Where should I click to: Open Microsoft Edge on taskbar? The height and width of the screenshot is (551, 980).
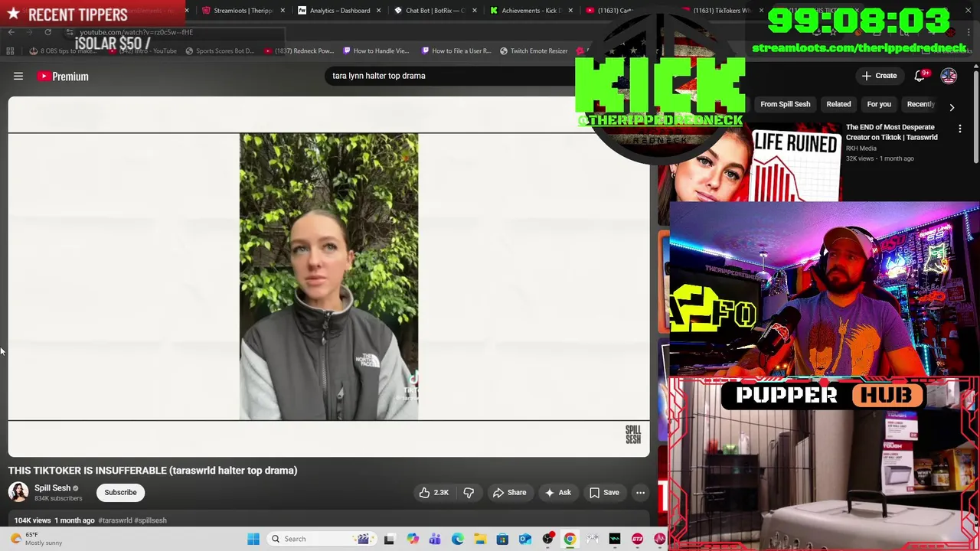click(x=458, y=539)
